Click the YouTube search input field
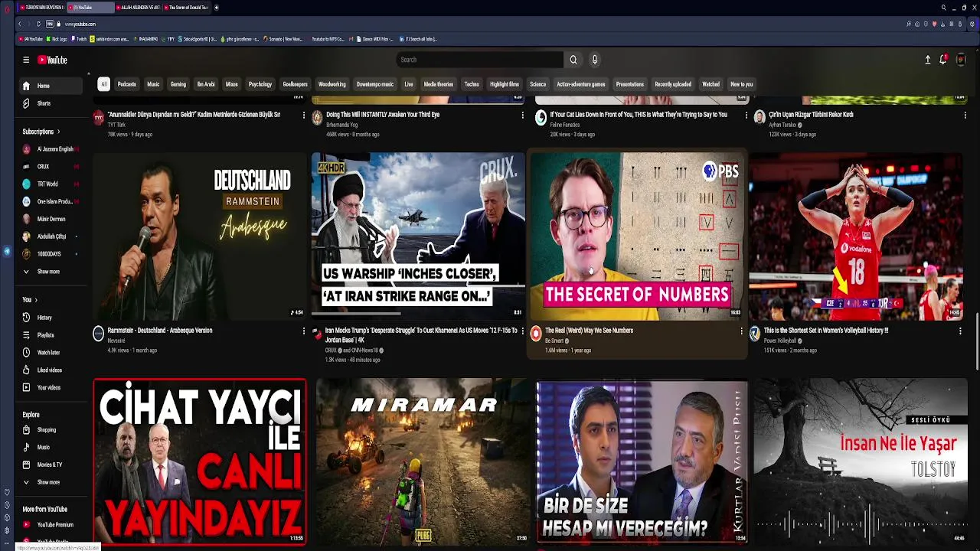The width and height of the screenshot is (980, 551). point(479,60)
